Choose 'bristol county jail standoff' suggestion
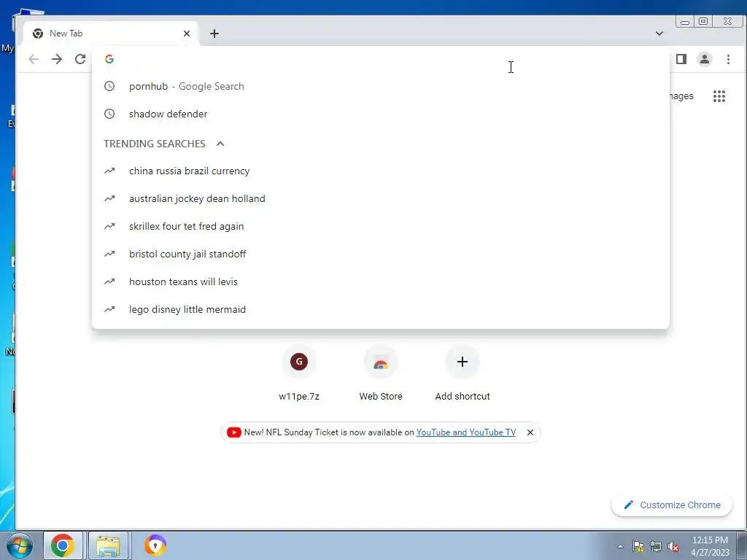Screen dimensions: 747x560 381,254
